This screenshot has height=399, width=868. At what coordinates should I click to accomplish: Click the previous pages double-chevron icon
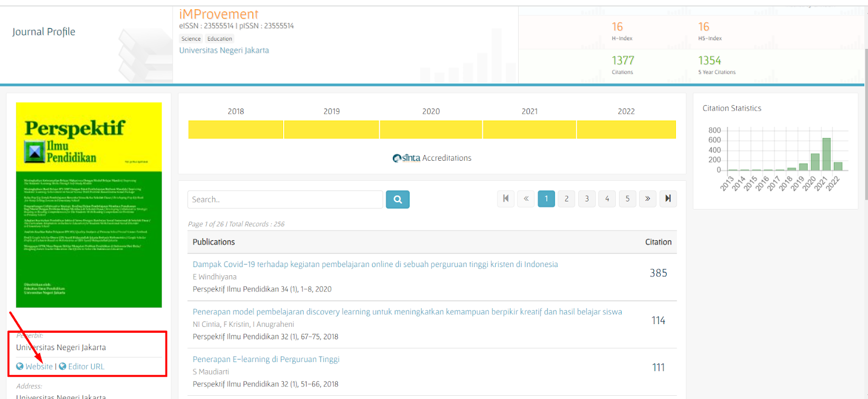pos(526,199)
